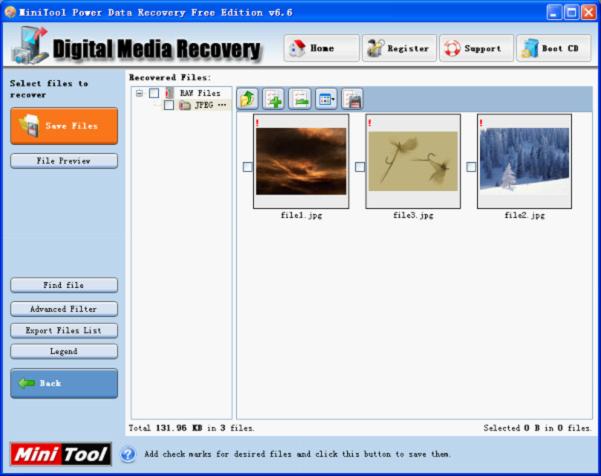Click the title bar application icon

coord(10,12)
